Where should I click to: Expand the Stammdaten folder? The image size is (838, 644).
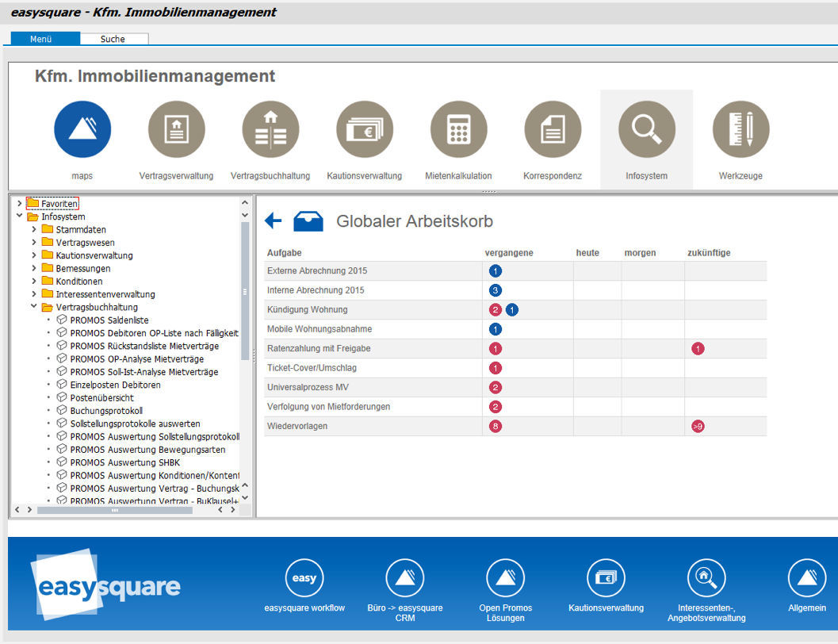[33, 229]
